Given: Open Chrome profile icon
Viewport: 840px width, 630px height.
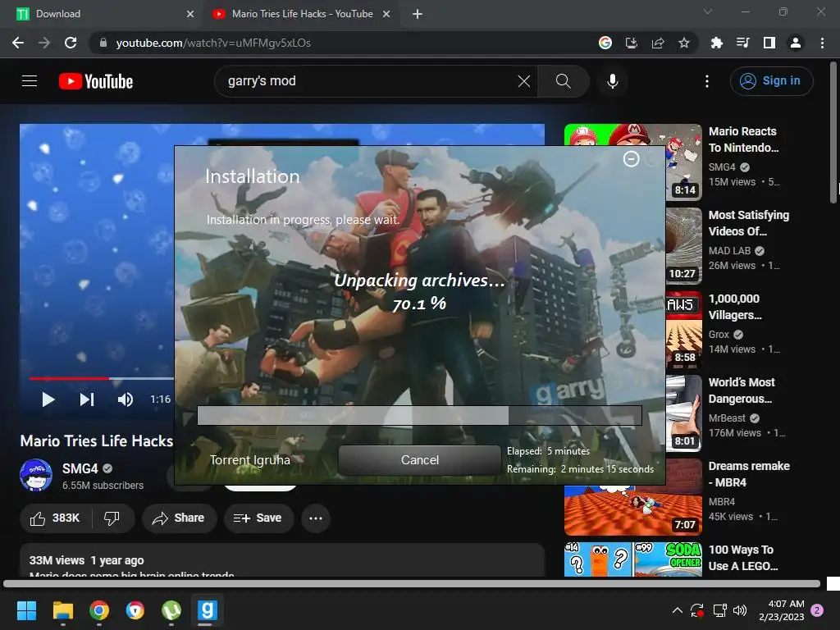Looking at the screenshot, I should pos(796,43).
